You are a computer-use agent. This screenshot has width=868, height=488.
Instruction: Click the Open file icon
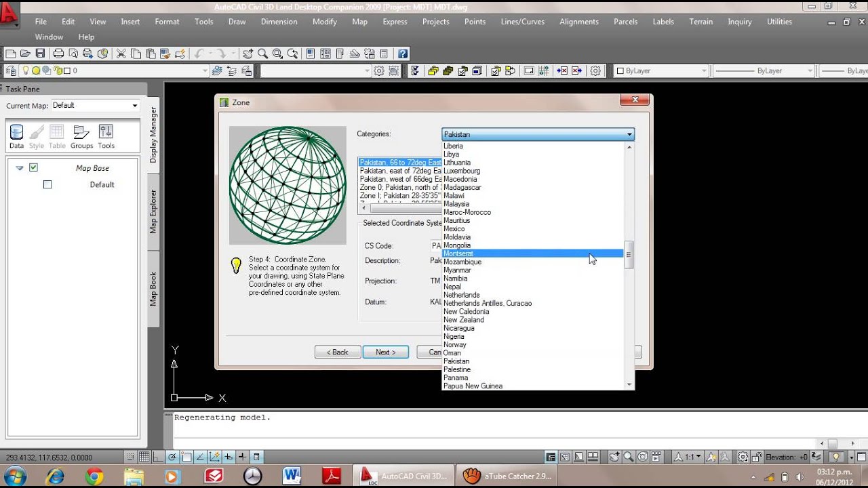(25, 54)
